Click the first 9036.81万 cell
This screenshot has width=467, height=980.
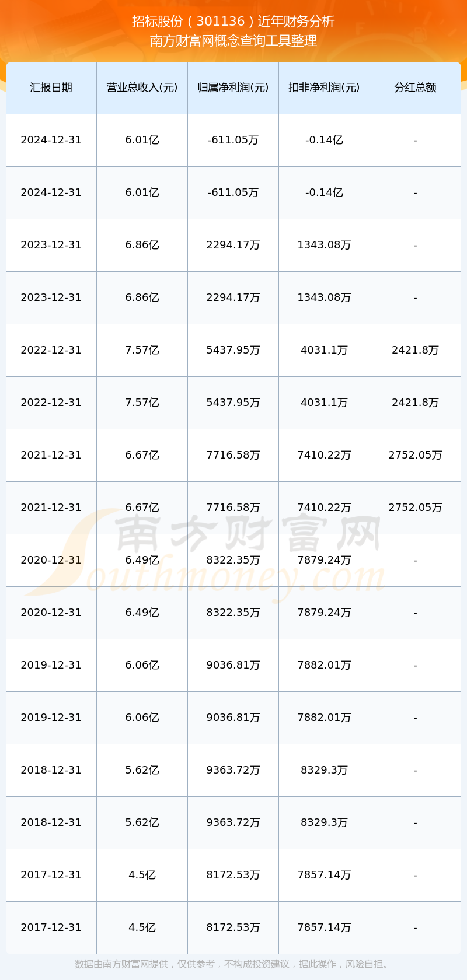pos(233,665)
